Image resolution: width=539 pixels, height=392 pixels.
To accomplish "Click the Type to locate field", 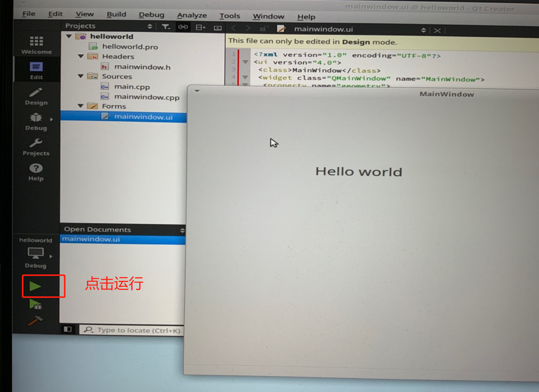I will coord(132,330).
